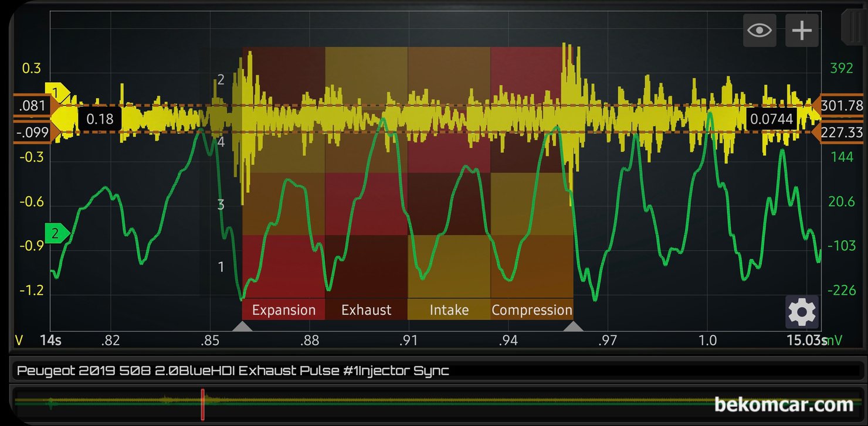Click the plus add button
This screenshot has height=426, width=868.
pos(802,30)
